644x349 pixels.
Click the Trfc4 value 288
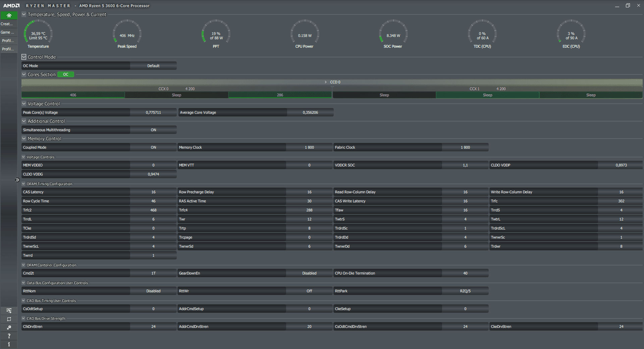(x=309, y=210)
